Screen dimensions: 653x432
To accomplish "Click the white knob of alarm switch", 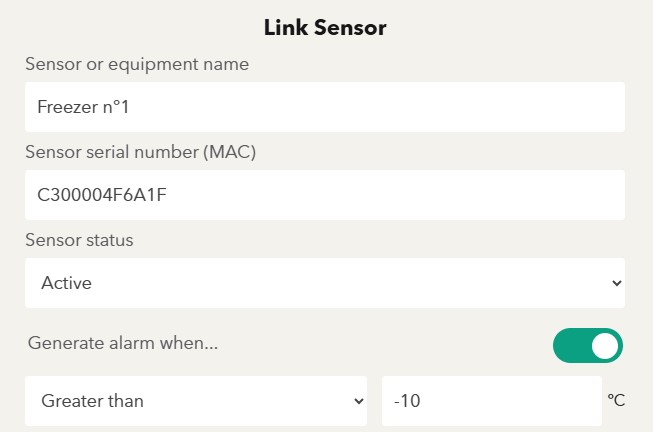I will point(605,346).
